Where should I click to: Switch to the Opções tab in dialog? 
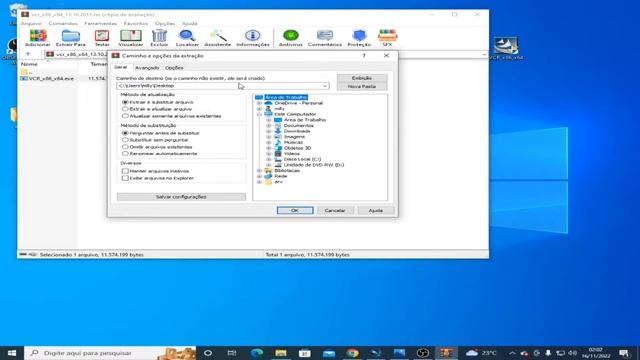(174, 68)
